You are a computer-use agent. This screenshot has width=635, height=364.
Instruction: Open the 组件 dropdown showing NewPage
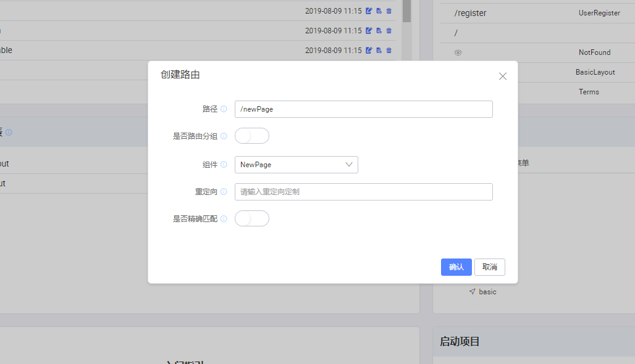(296, 164)
